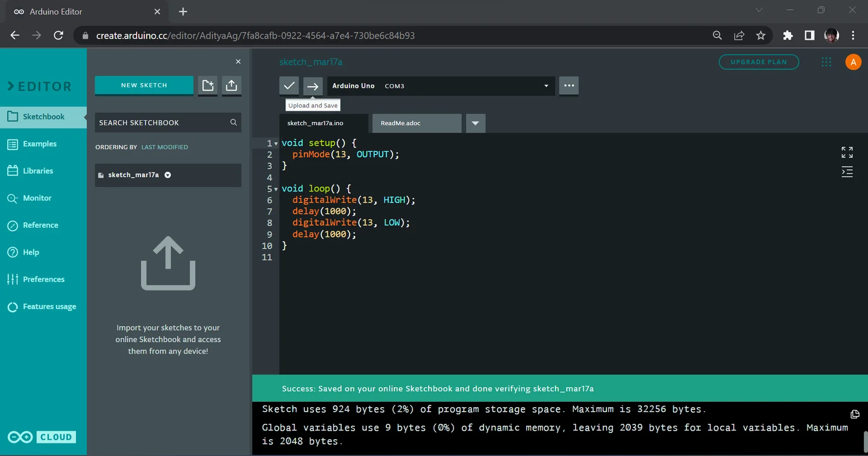Click the sketch_mar17a title above the editor
The width and height of the screenshot is (868, 456).
[x=311, y=62]
